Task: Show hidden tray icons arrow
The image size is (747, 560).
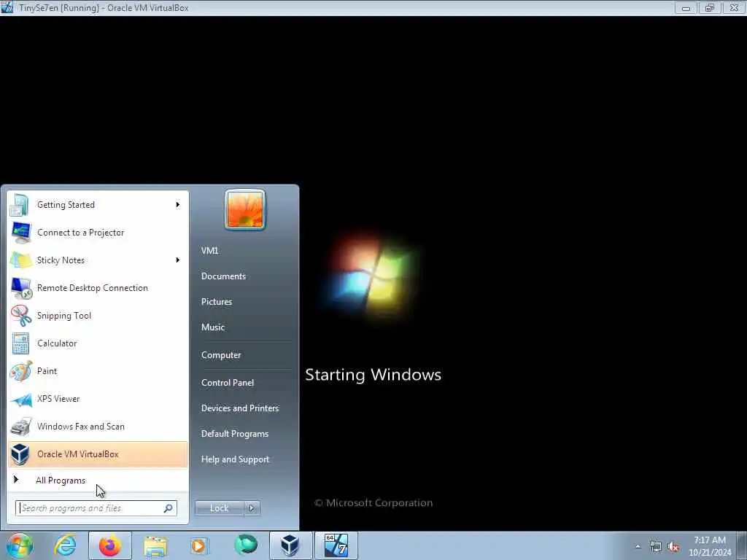Action: [x=638, y=547]
